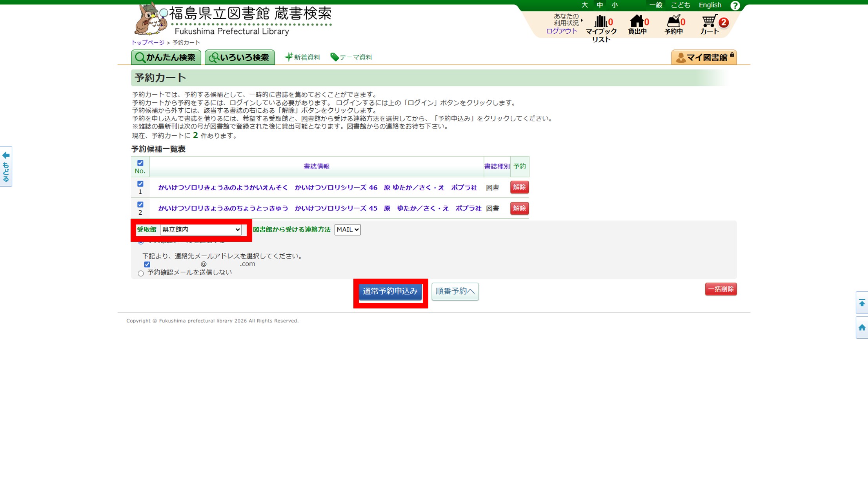The width and height of the screenshot is (868, 487).
Task: Click the help question mark icon
Action: coord(735,5)
